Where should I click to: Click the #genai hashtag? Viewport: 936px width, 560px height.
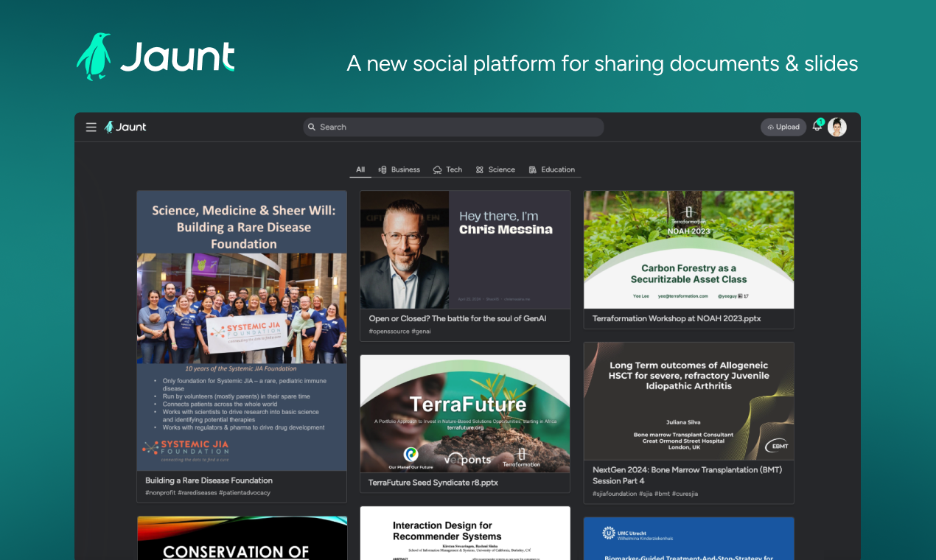click(421, 332)
